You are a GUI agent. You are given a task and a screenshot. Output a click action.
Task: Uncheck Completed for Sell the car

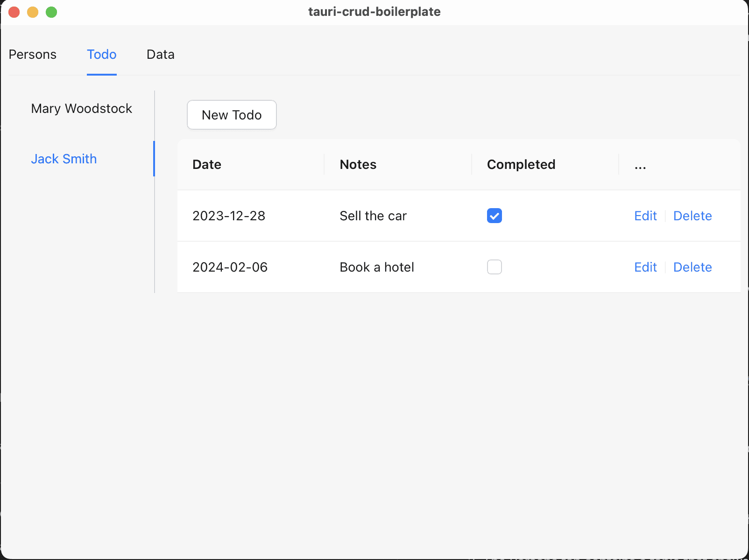(x=494, y=216)
